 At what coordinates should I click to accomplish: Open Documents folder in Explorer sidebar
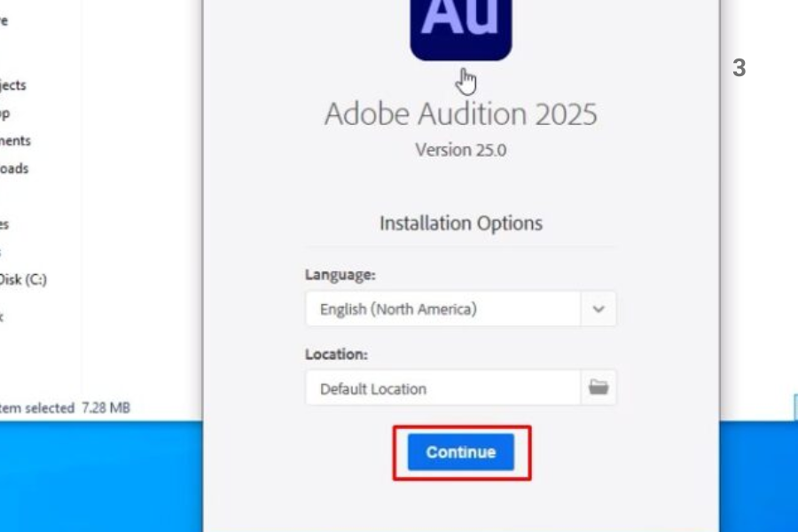(15, 140)
